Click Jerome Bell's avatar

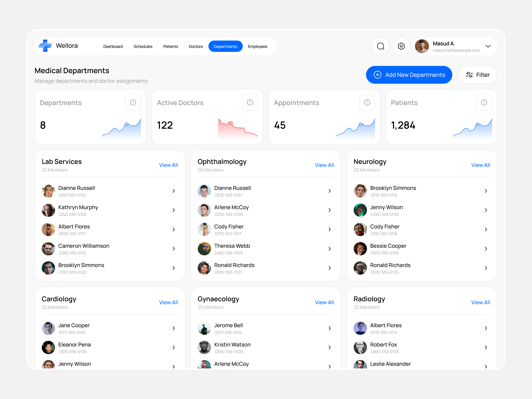point(204,328)
